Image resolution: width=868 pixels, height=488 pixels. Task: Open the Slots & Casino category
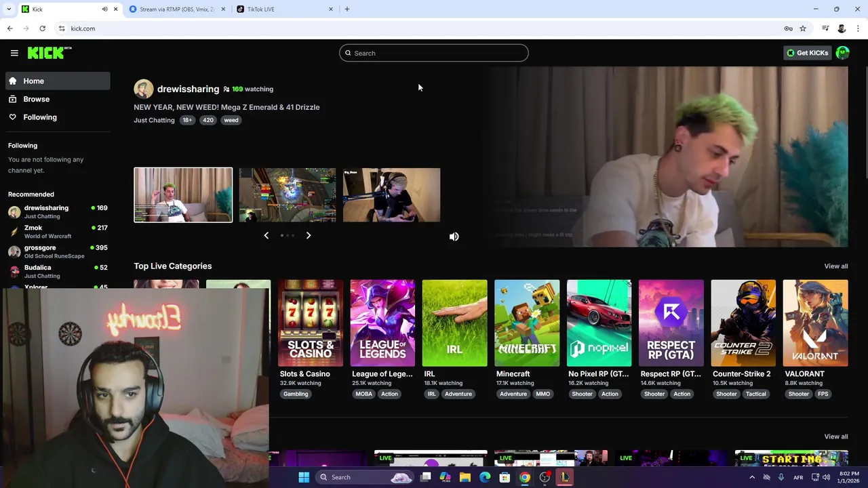point(311,323)
